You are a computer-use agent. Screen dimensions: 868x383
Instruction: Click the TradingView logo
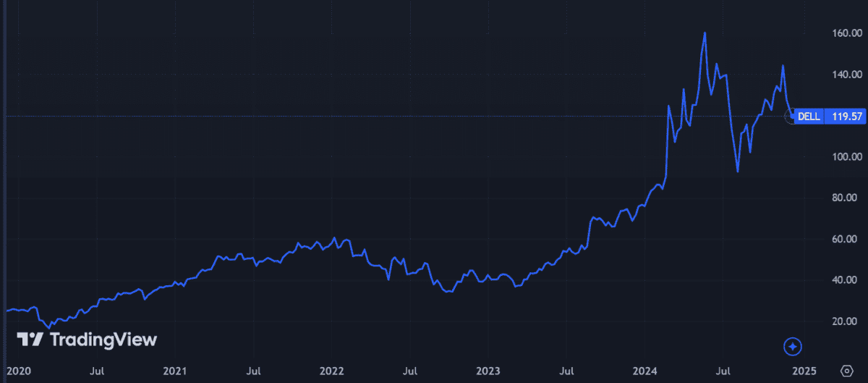pyautogui.click(x=87, y=340)
